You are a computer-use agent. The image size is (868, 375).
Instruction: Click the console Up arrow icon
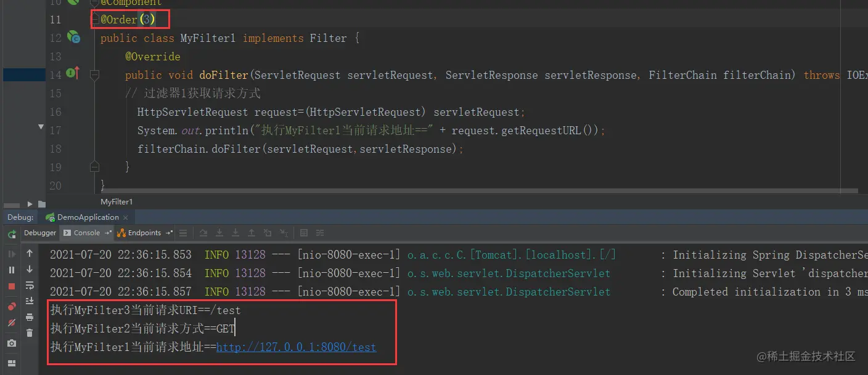(x=30, y=254)
